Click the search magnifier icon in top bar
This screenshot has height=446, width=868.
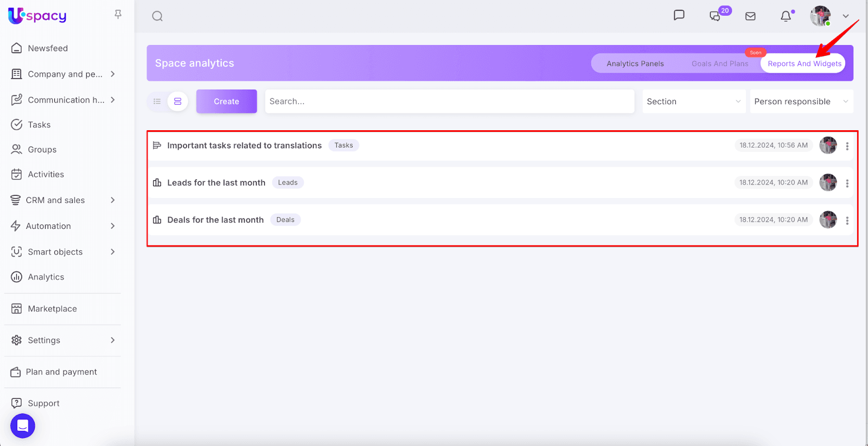pos(157,16)
